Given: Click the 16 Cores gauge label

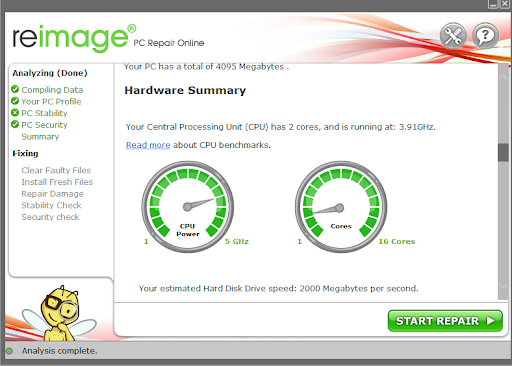Looking at the screenshot, I should [397, 241].
